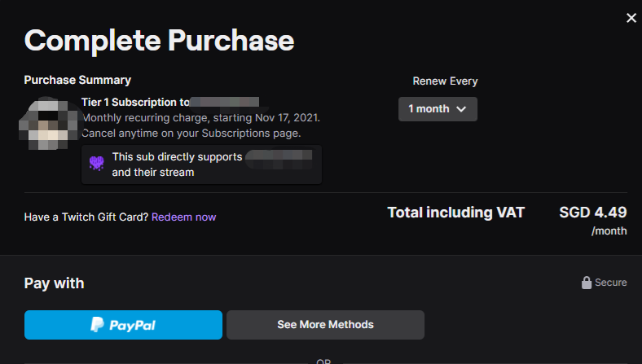The image size is (642, 364).
Task: Click the purple heart support icon
Action: click(97, 164)
